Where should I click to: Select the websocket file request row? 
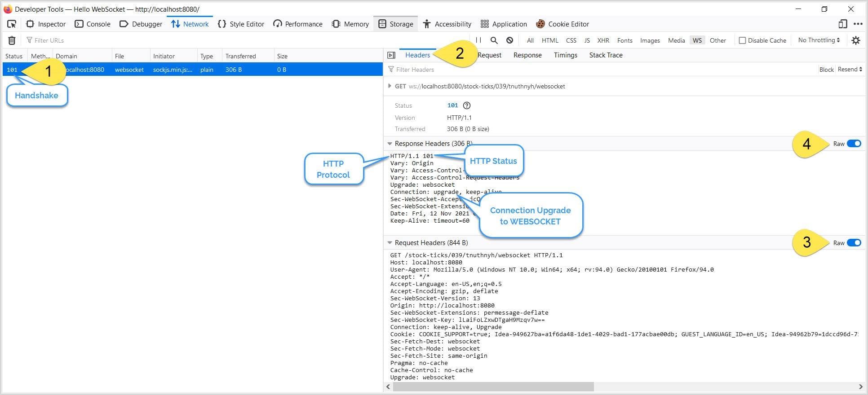pyautogui.click(x=192, y=70)
